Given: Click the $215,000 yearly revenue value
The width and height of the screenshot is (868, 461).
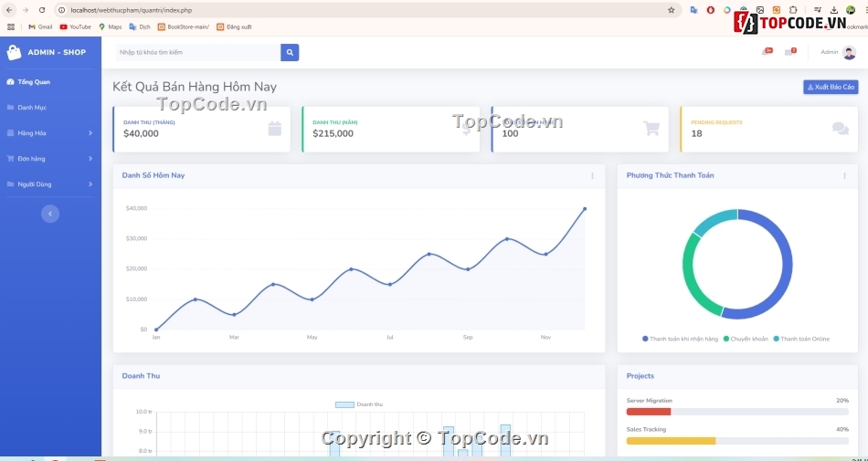Looking at the screenshot, I should coord(333,134).
